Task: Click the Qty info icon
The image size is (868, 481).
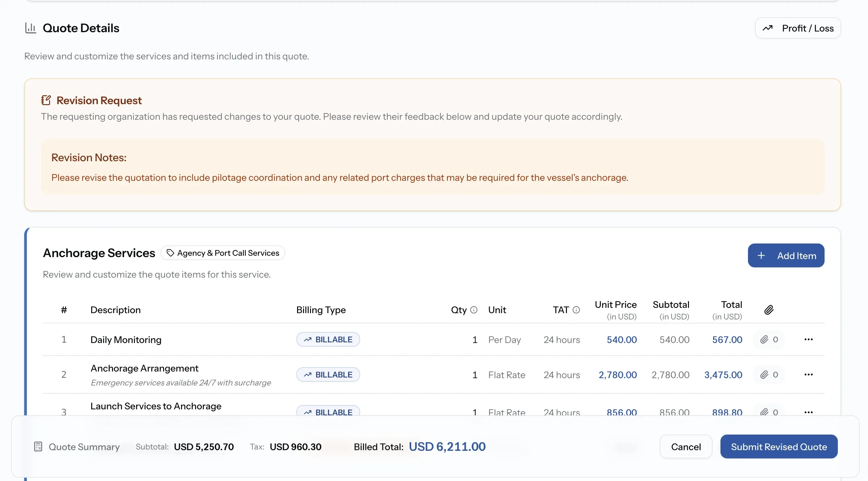Action: point(474,310)
